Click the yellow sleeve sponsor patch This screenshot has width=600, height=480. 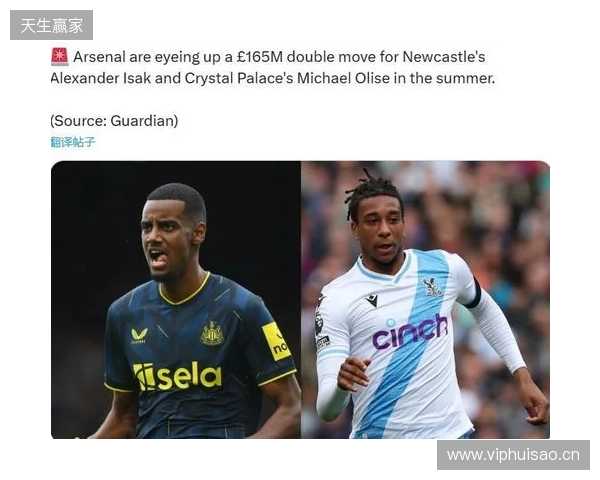coord(276,341)
